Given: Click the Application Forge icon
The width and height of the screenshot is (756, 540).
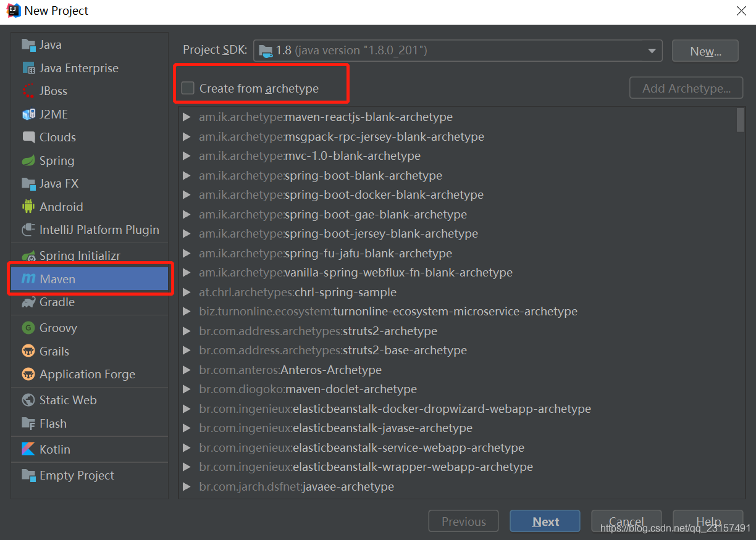Looking at the screenshot, I should pos(28,374).
